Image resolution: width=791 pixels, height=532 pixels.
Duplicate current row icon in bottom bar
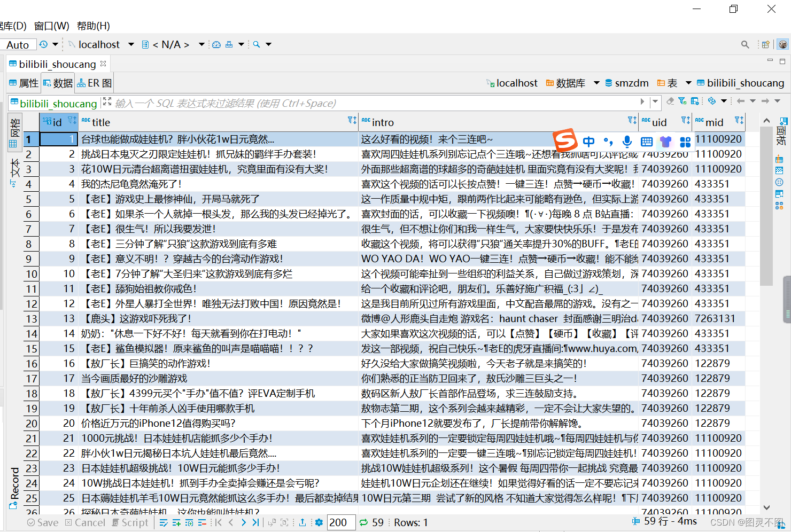click(x=189, y=522)
